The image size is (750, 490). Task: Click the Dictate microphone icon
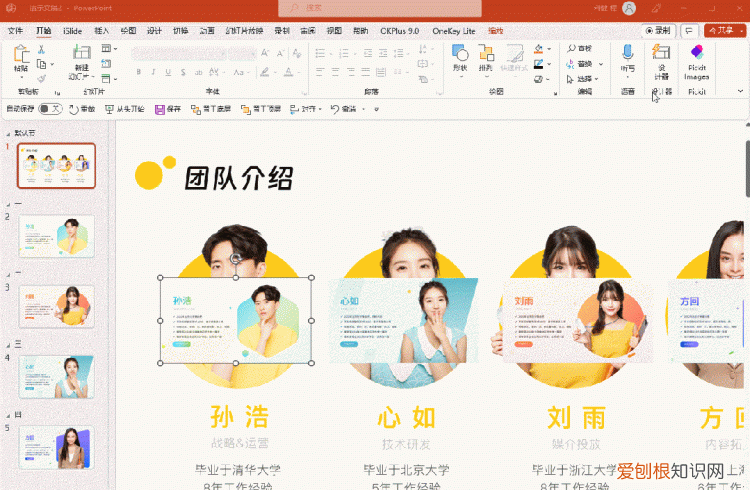(x=628, y=52)
